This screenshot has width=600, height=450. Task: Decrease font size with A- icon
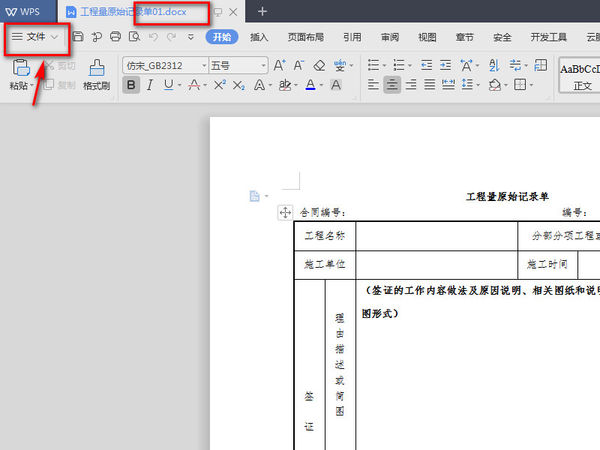click(x=299, y=65)
